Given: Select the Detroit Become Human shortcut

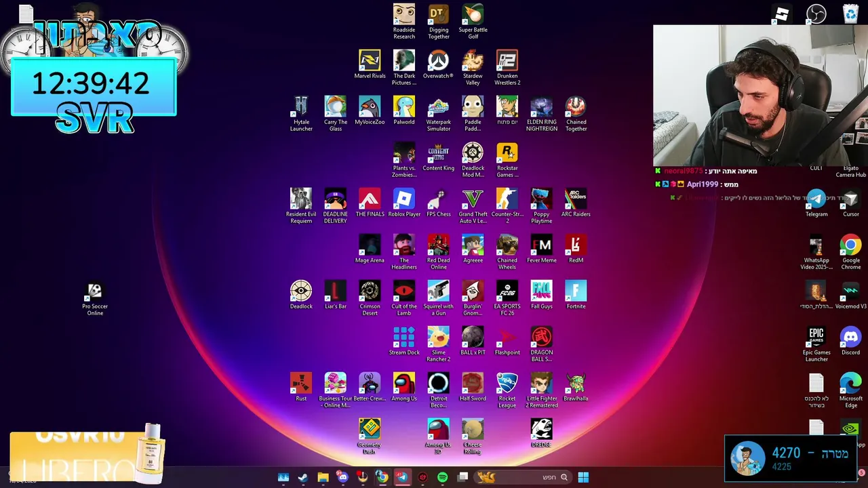Looking at the screenshot, I should 438,390.
